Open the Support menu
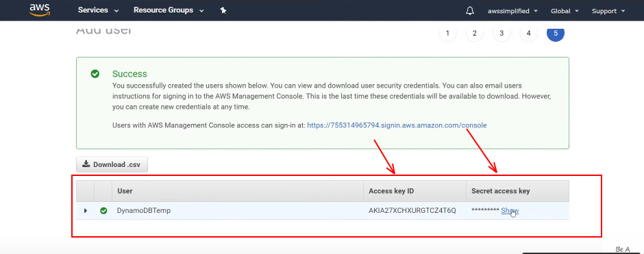Image resolution: width=644 pixels, height=254 pixels. (608, 11)
